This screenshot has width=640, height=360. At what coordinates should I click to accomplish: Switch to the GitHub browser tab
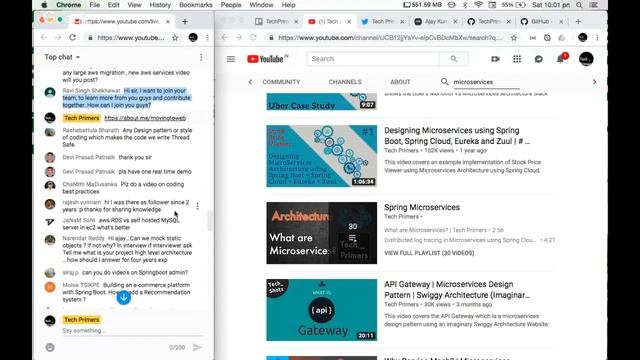(542, 21)
